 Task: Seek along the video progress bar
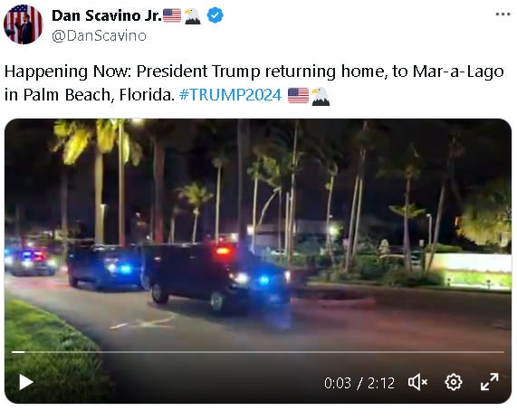258,352
